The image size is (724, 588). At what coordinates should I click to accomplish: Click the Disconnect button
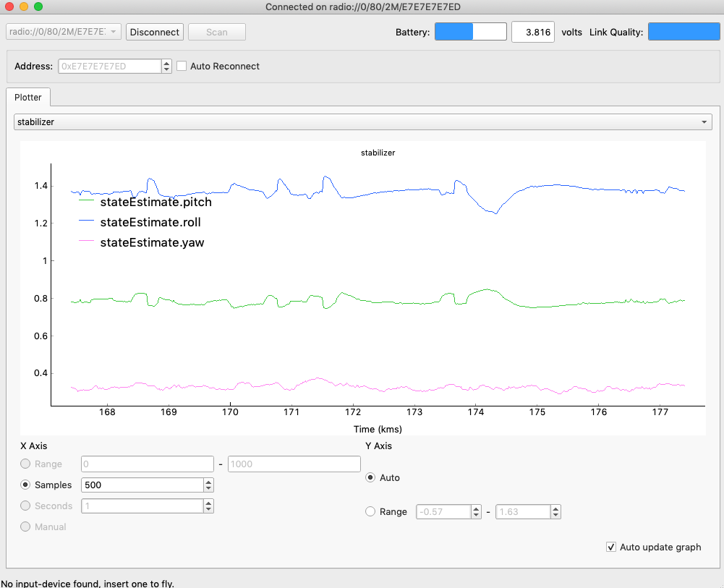coord(155,32)
